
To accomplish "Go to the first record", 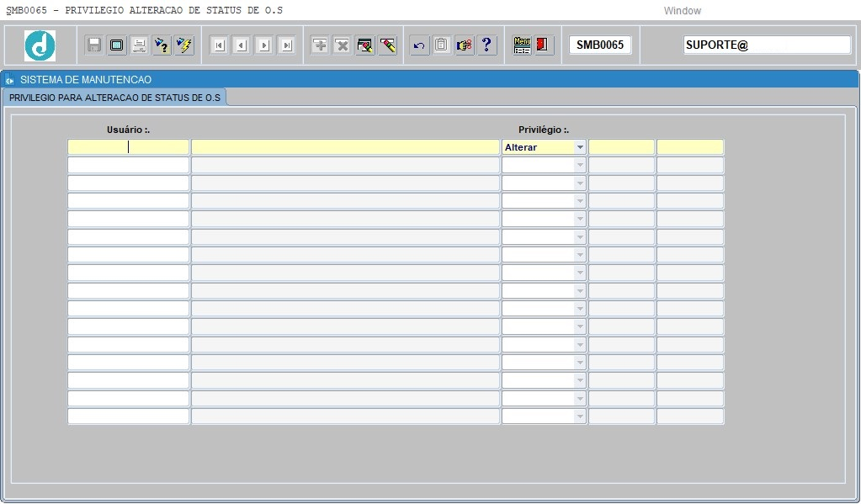I will (219, 45).
